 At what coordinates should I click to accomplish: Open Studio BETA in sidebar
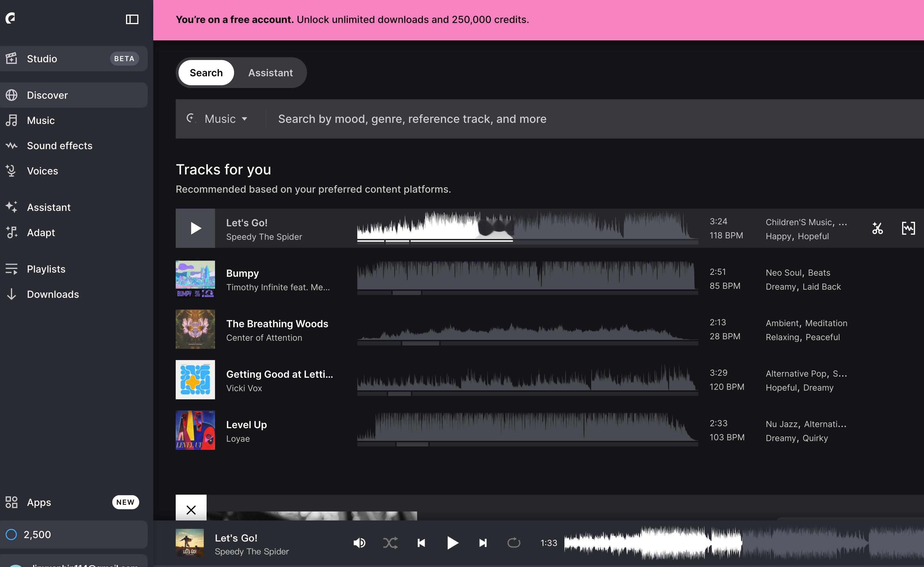click(x=74, y=59)
